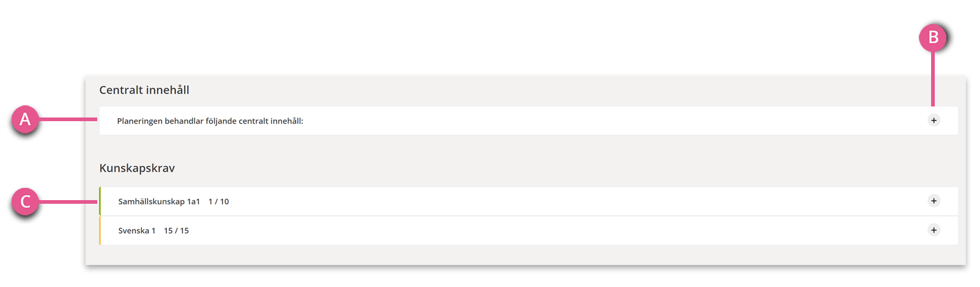
Task: Click the Centralt innehåll section heading
Action: [x=144, y=90]
